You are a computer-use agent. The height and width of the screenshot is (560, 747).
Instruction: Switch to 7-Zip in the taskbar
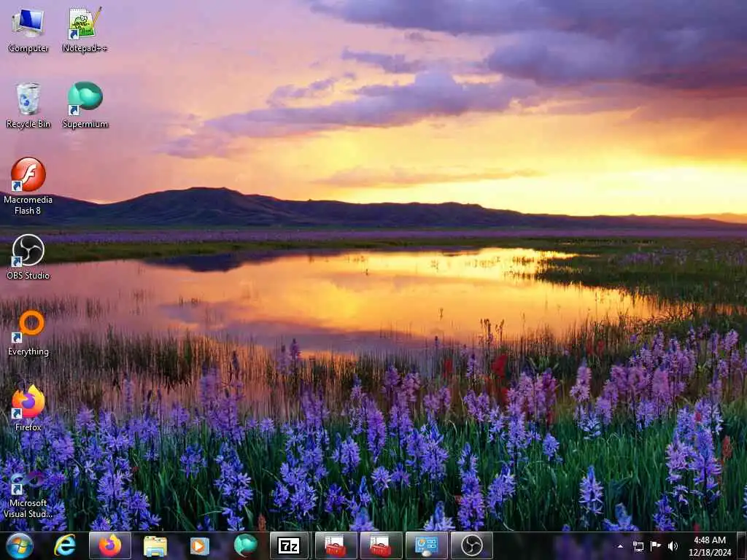289,545
